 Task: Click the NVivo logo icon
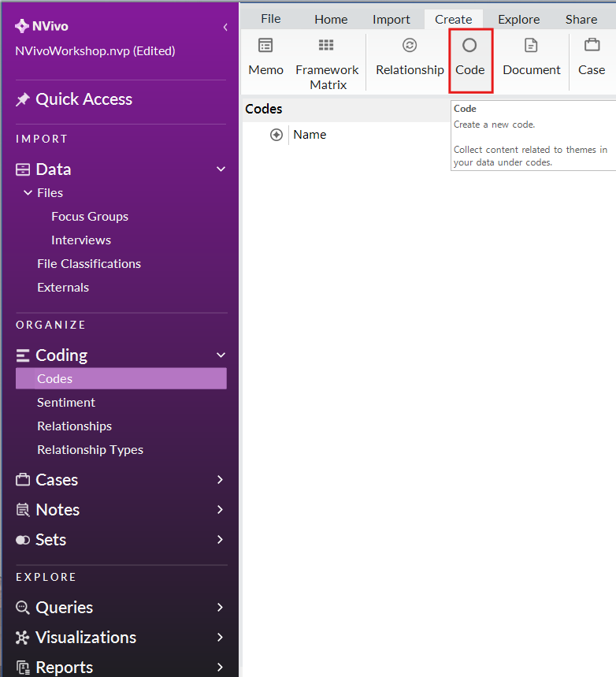[21, 26]
